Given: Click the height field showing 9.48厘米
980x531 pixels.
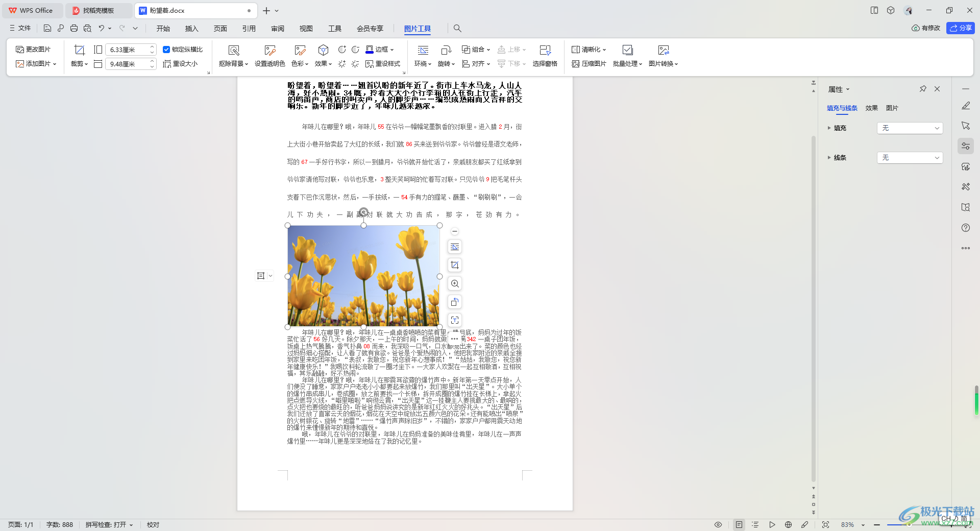Looking at the screenshot, I should click(127, 64).
